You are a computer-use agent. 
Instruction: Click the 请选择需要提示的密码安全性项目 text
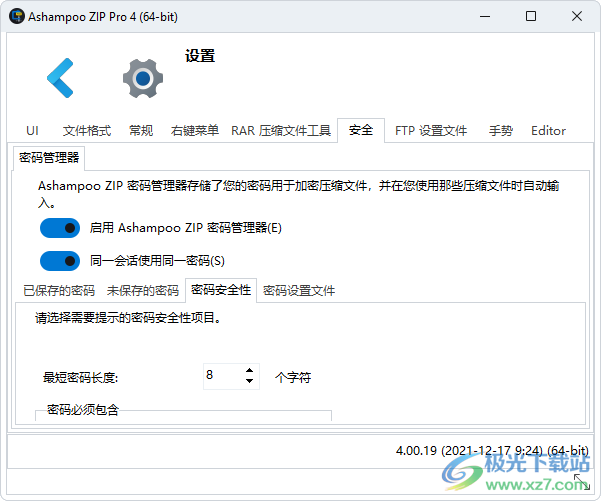pos(128,318)
